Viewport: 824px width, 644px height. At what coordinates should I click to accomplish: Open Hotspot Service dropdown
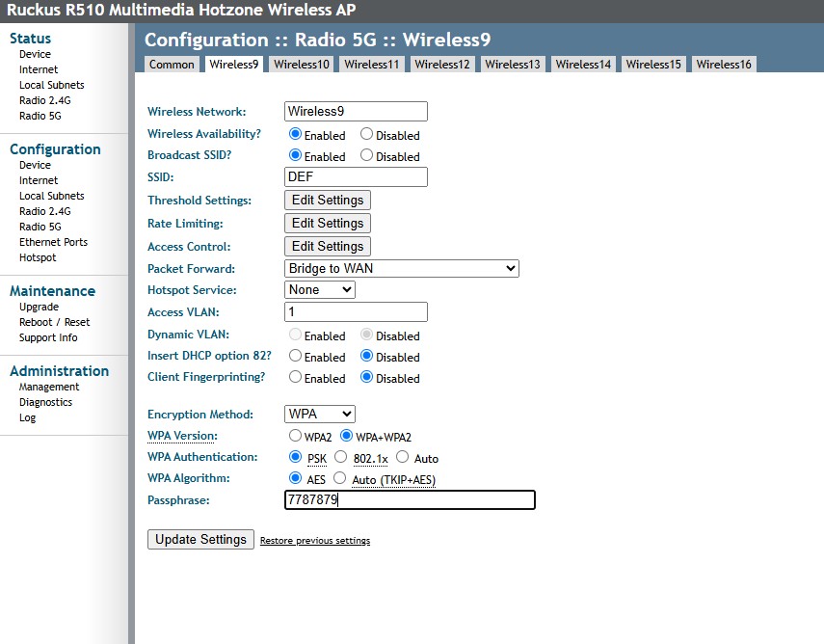[320, 289]
